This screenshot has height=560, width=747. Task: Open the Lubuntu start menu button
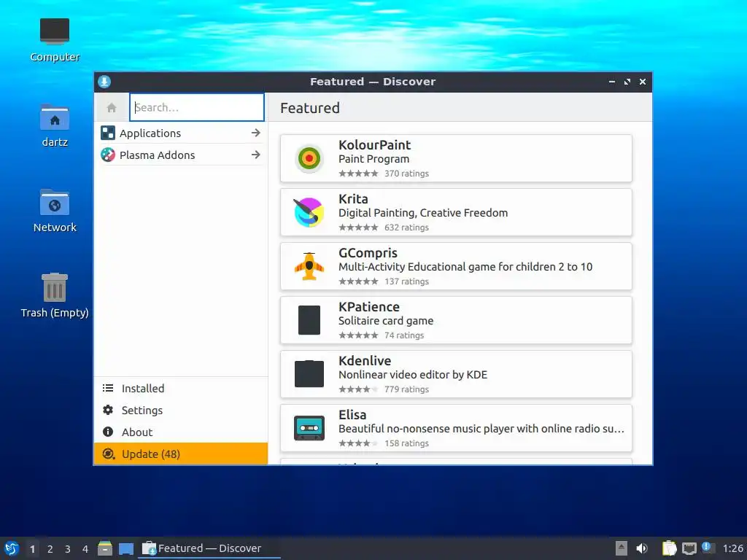12,548
